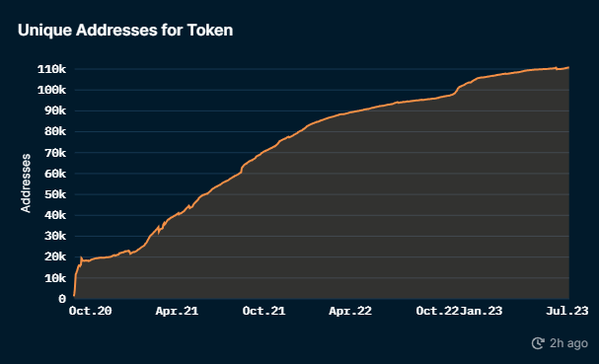Image resolution: width=599 pixels, height=364 pixels.
Task: Click the Oct.22 x-axis label
Action: (x=437, y=311)
